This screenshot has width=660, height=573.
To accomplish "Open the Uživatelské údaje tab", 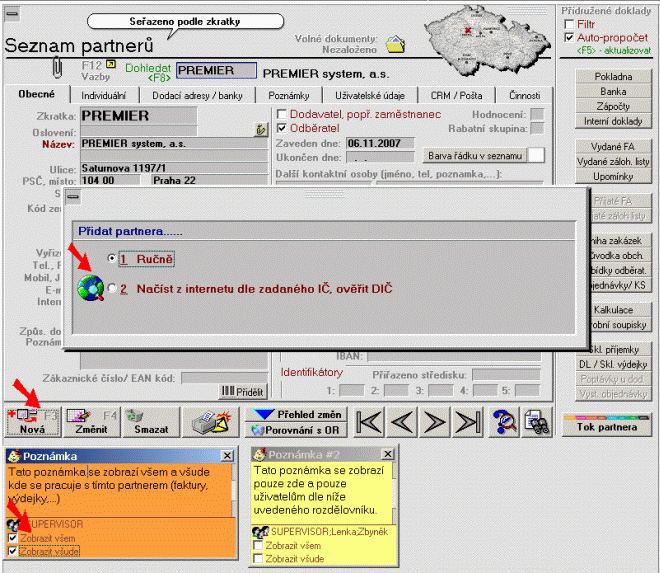I will pyautogui.click(x=370, y=96).
